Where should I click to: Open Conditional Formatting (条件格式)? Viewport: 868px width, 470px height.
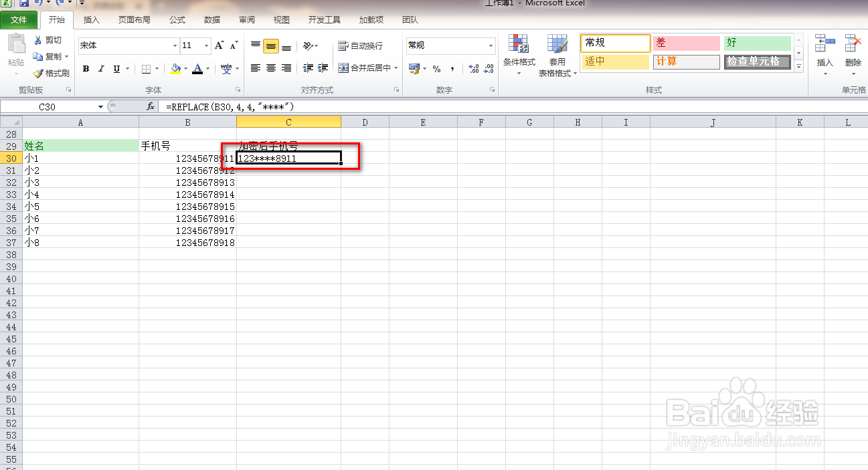pos(519,53)
